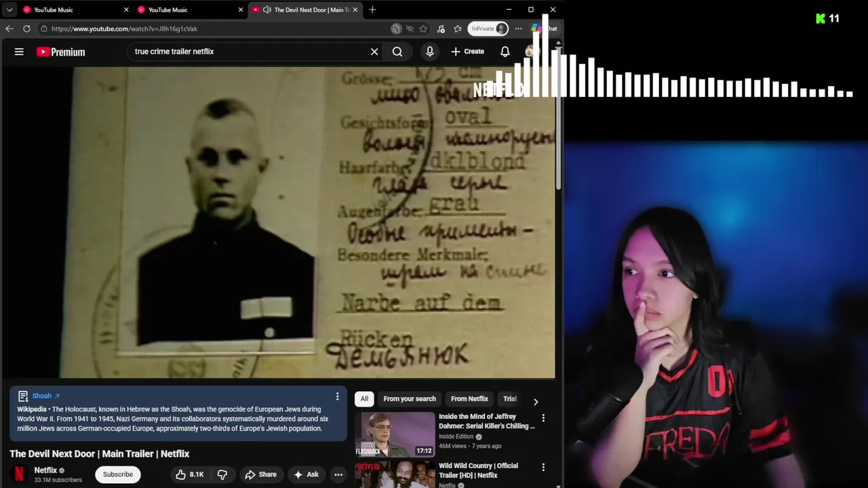Open Wild Wild Country trailer thumbnail
This screenshot has width=868, height=488.
(x=395, y=474)
